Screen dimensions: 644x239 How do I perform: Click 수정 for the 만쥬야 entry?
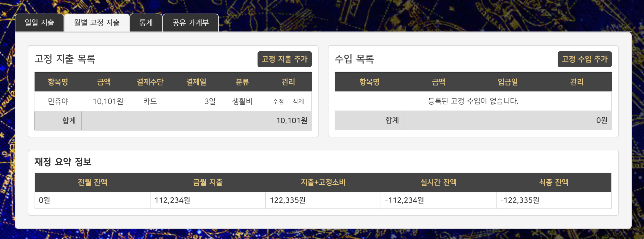tap(278, 102)
